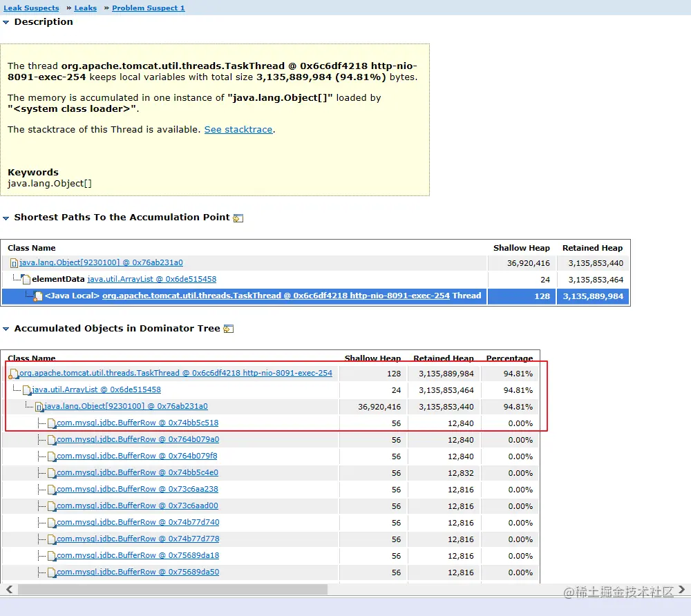This screenshot has height=616, width=691.
Task: Collapse the Description section
Action: point(6,22)
